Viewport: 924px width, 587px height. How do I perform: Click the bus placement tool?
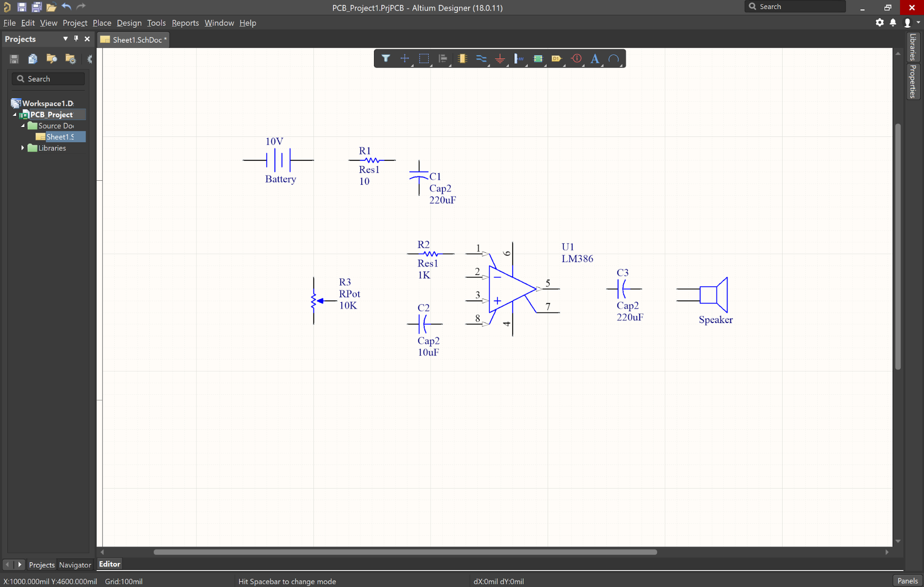tap(481, 59)
